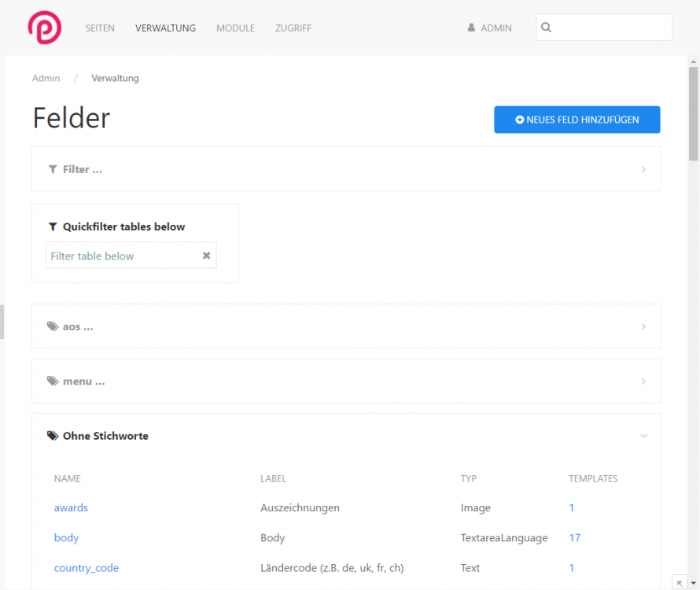Image resolution: width=700 pixels, height=590 pixels.
Task: Click the funnel icon in the Filter bar
Action: [52, 169]
